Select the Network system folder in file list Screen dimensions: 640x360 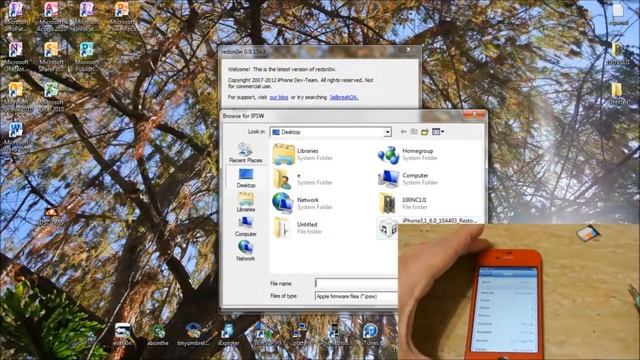tap(303, 203)
